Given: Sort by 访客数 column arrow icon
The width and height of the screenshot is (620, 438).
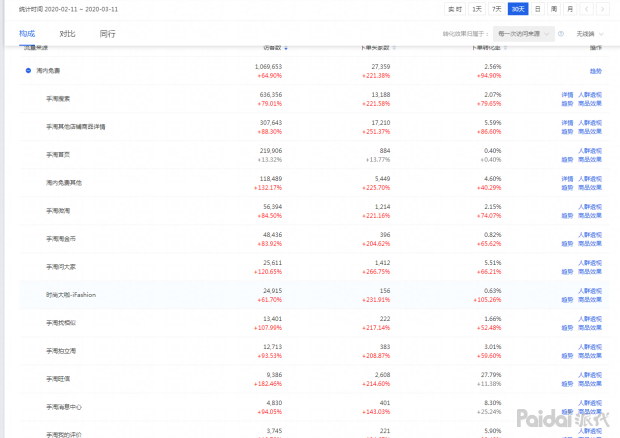Looking at the screenshot, I should coord(286,48).
